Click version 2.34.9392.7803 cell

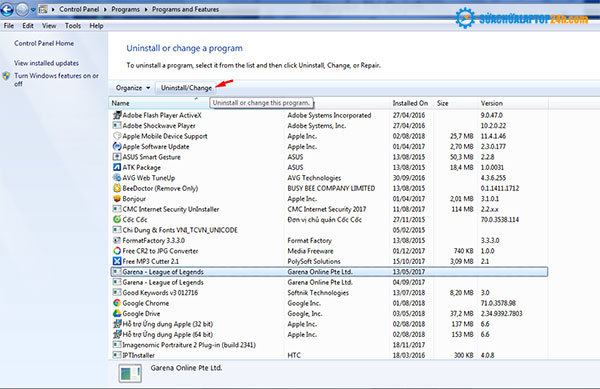click(501, 314)
